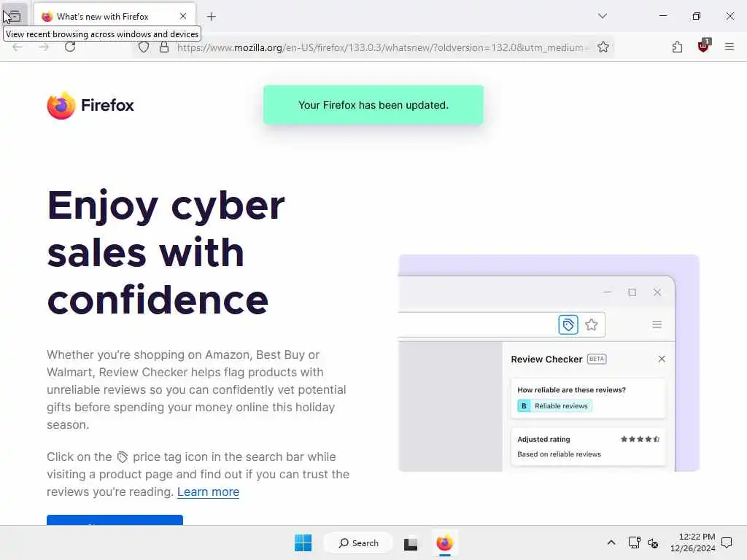
Task: View site security padlock info
Action: pos(164,47)
